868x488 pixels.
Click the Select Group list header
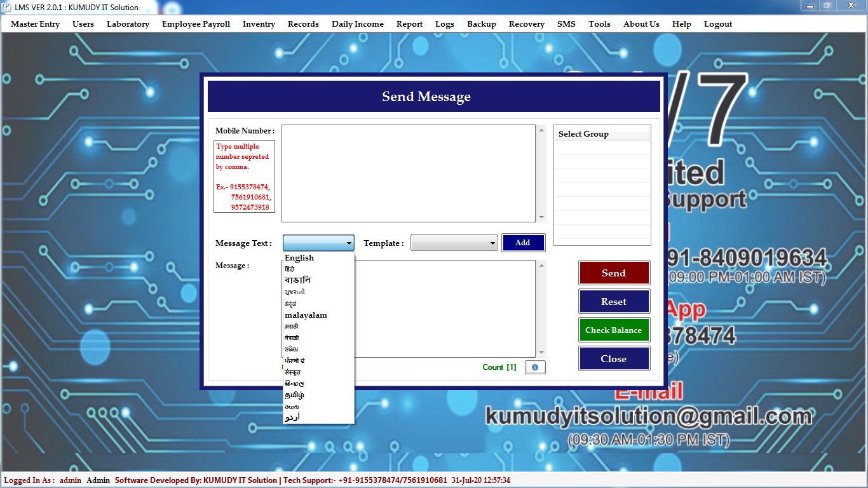coord(602,134)
